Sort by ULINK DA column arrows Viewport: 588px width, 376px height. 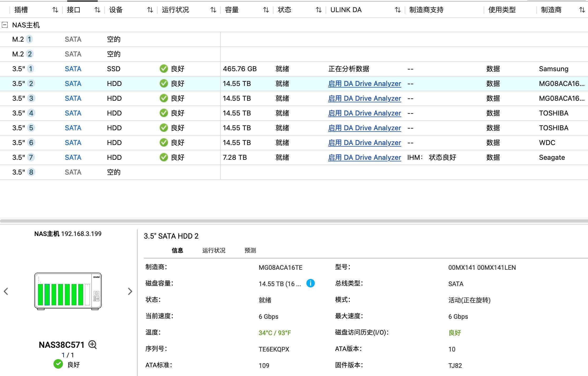coord(398,10)
